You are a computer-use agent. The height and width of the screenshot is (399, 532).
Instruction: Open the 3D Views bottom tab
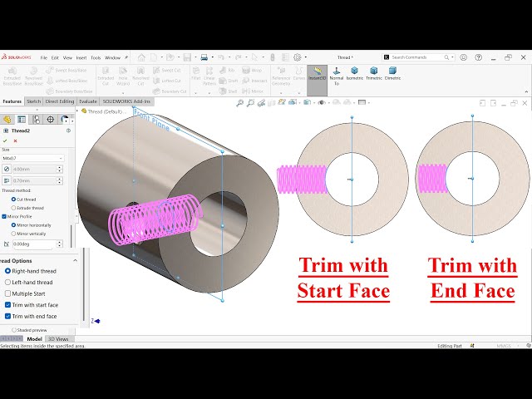click(58, 338)
